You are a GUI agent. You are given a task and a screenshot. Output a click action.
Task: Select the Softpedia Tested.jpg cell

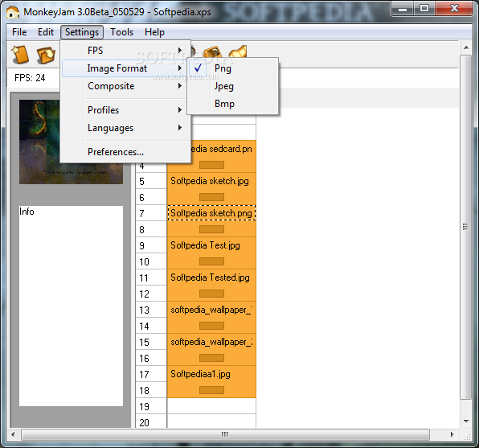click(x=211, y=277)
